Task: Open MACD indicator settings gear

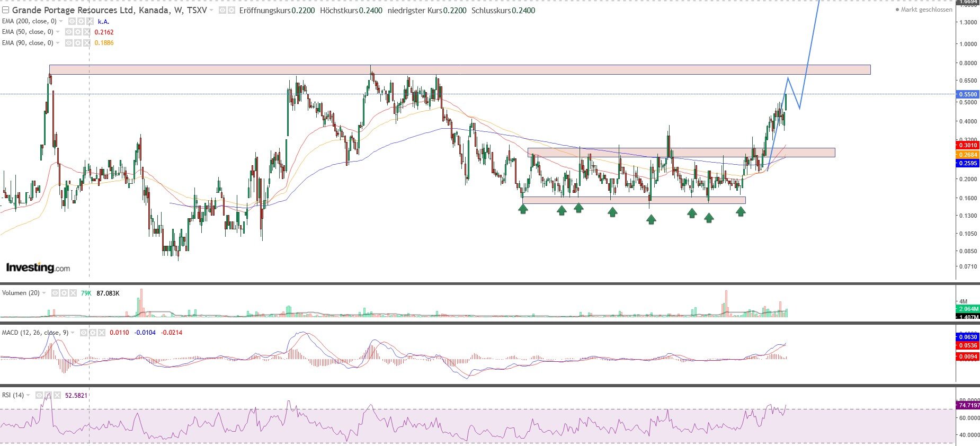Action: tap(92, 333)
